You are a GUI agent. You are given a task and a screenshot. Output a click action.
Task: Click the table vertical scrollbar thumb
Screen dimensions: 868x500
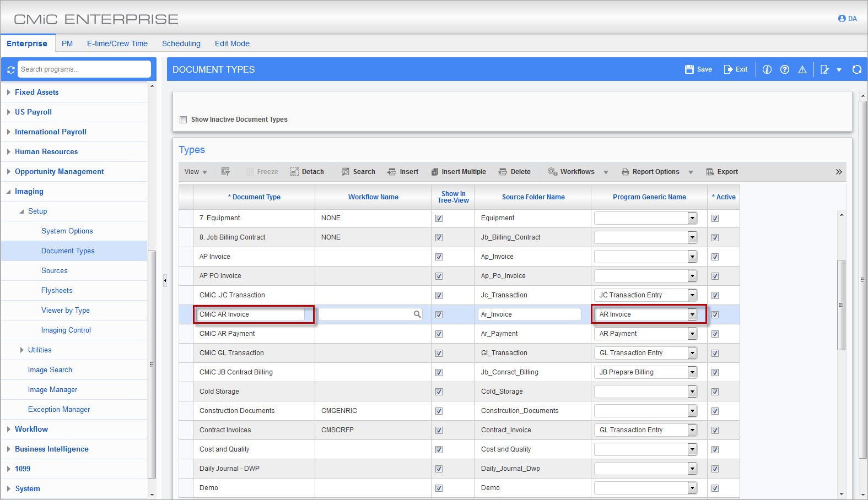coord(841,305)
